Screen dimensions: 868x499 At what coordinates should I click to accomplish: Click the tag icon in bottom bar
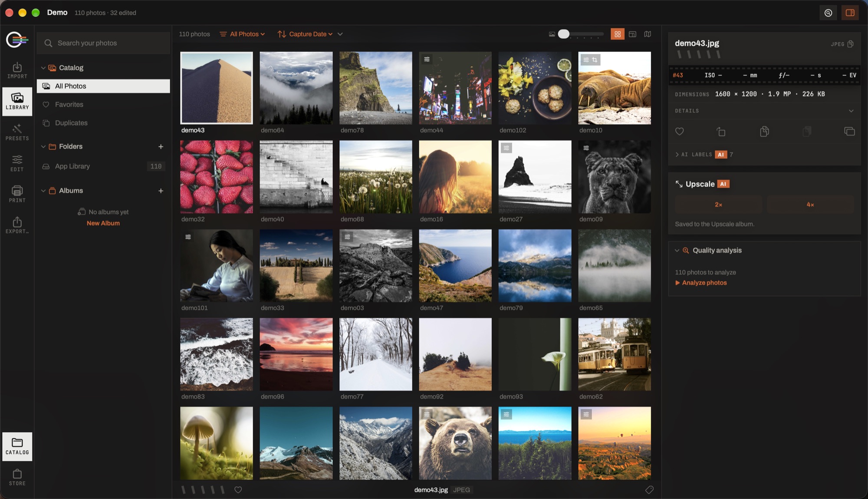click(x=649, y=490)
